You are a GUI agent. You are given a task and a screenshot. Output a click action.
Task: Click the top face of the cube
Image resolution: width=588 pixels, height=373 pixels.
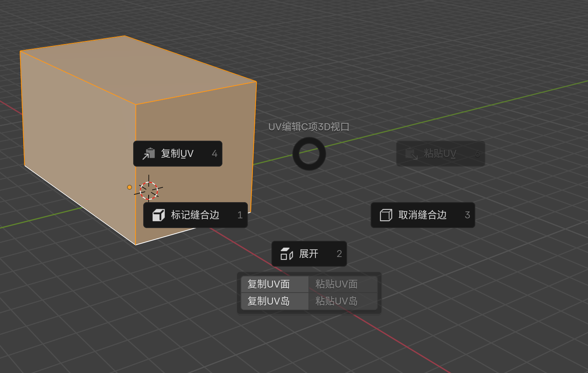139,70
